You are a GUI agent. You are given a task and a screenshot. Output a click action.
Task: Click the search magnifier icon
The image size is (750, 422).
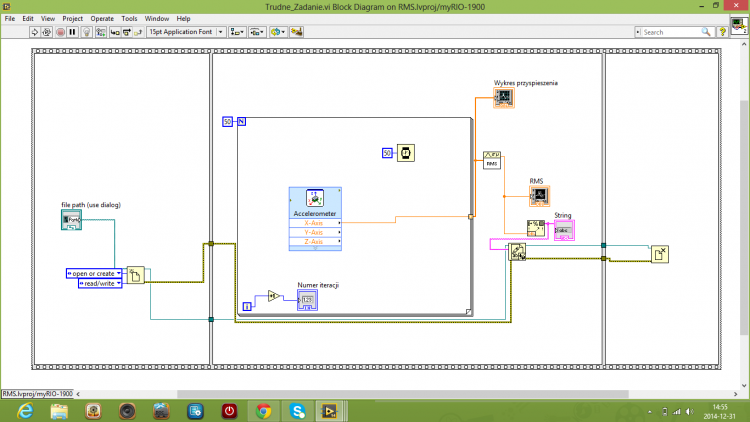[706, 32]
